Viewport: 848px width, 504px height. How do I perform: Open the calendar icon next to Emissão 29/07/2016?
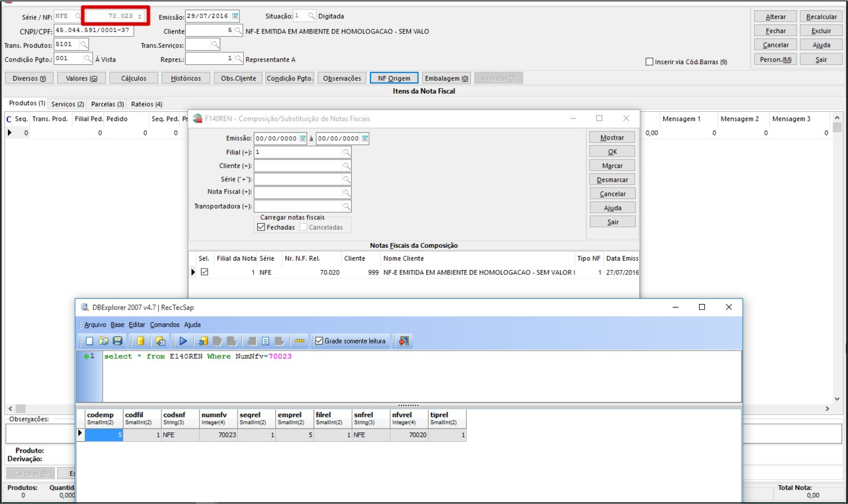coord(236,16)
